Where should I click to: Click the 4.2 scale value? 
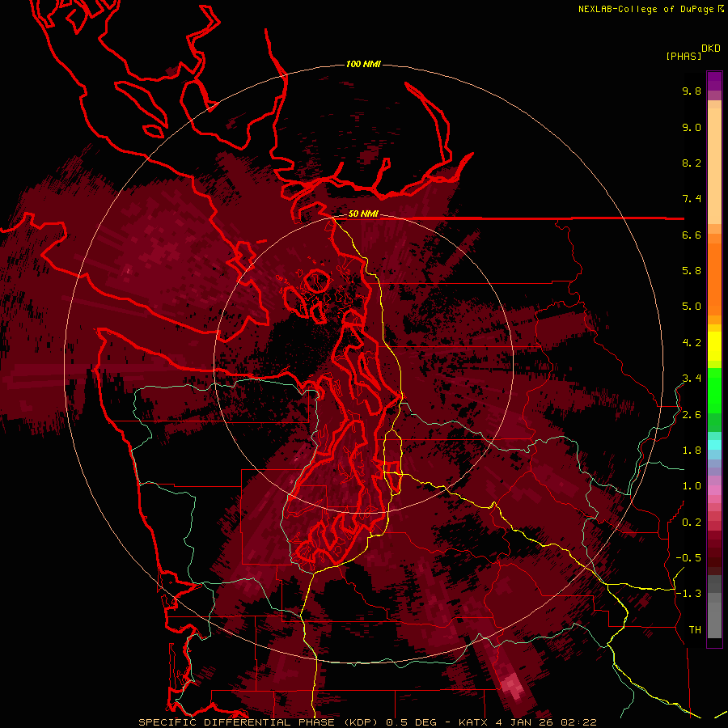point(692,343)
